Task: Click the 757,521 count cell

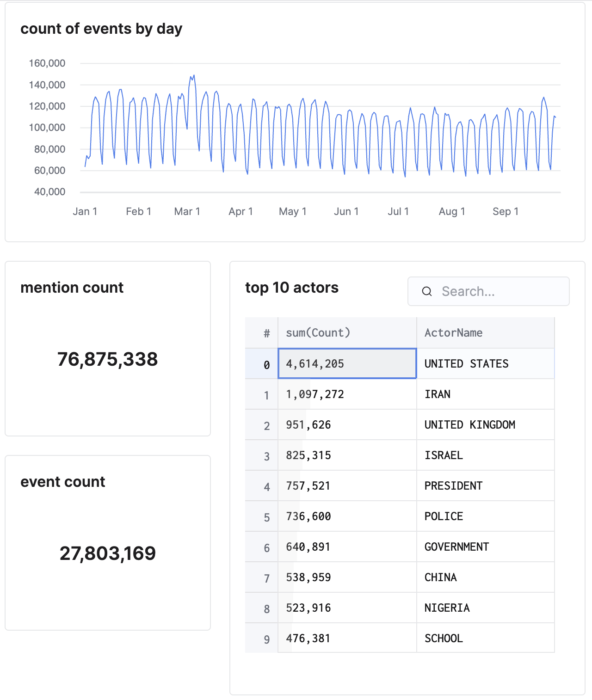Action: coord(347,485)
